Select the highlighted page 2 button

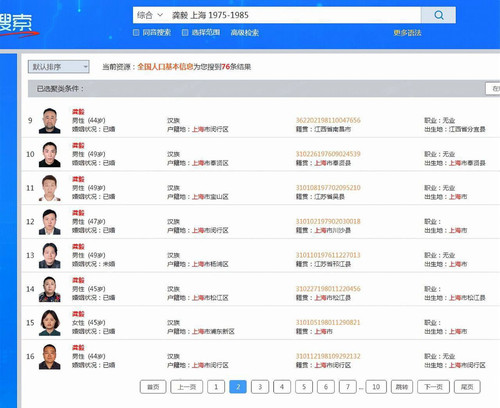(238, 387)
